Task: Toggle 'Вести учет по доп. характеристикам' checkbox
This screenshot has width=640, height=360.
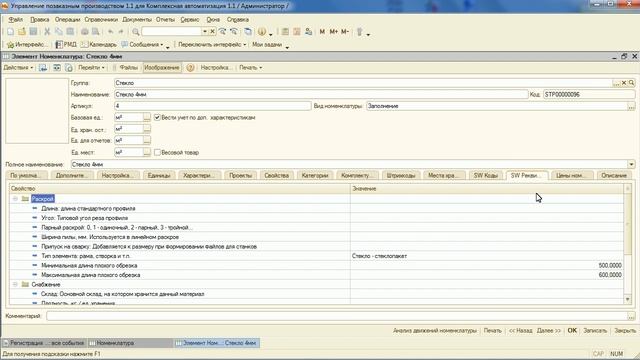Action: 157,118
